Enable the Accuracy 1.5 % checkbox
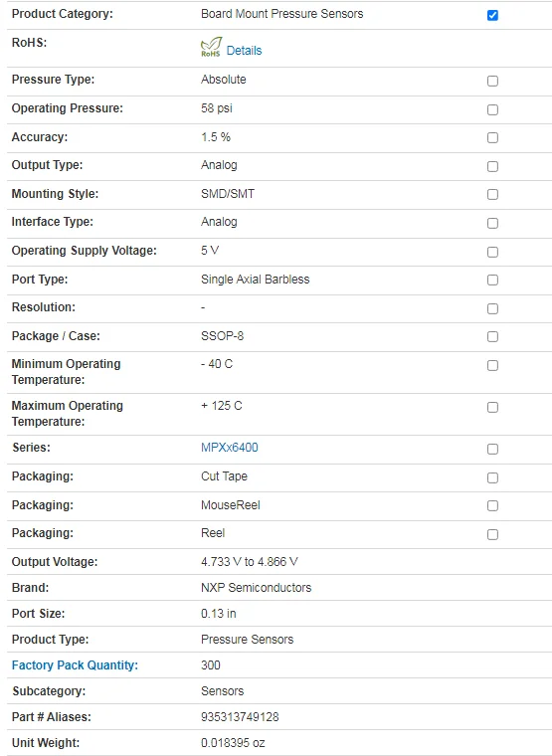The width and height of the screenshot is (552, 756). tap(492, 138)
